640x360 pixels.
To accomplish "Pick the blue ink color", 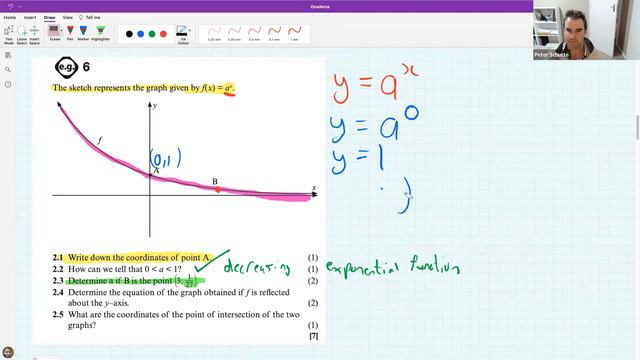I will [x=141, y=34].
